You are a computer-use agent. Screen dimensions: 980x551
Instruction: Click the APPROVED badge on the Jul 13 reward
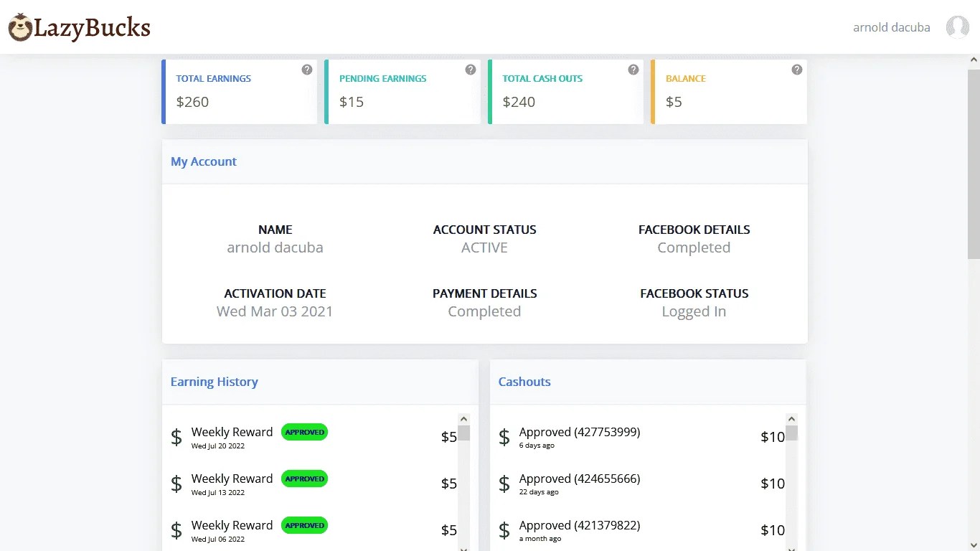click(x=304, y=479)
